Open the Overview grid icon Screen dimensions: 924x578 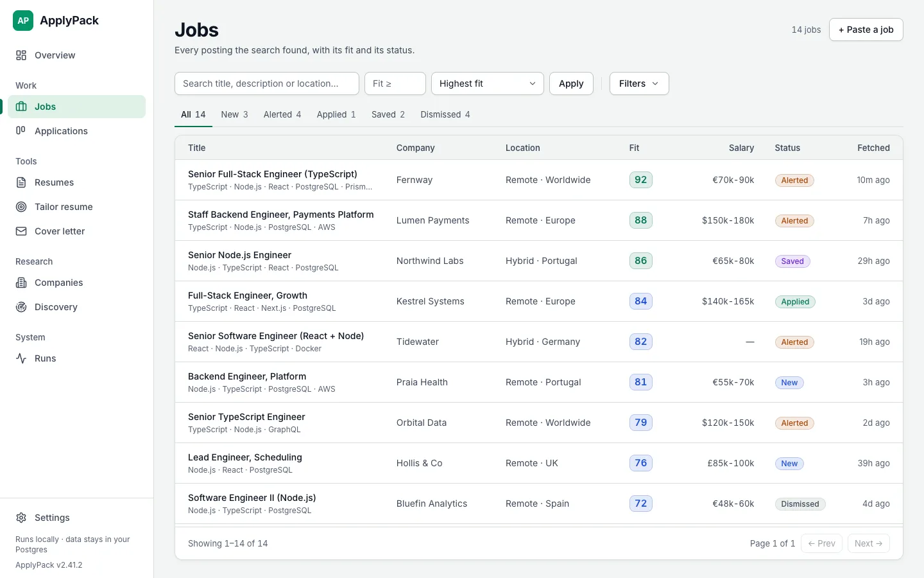point(21,55)
